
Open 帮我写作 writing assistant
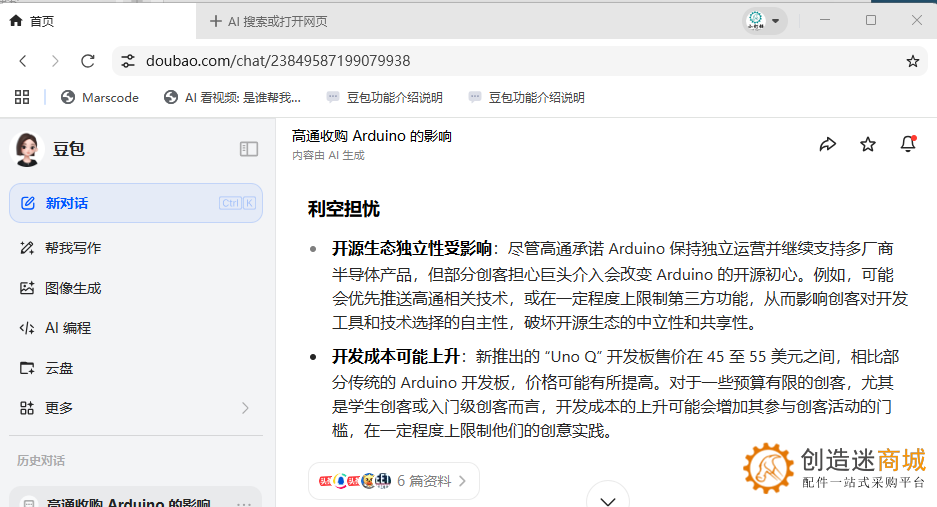[x=73, y=248]
